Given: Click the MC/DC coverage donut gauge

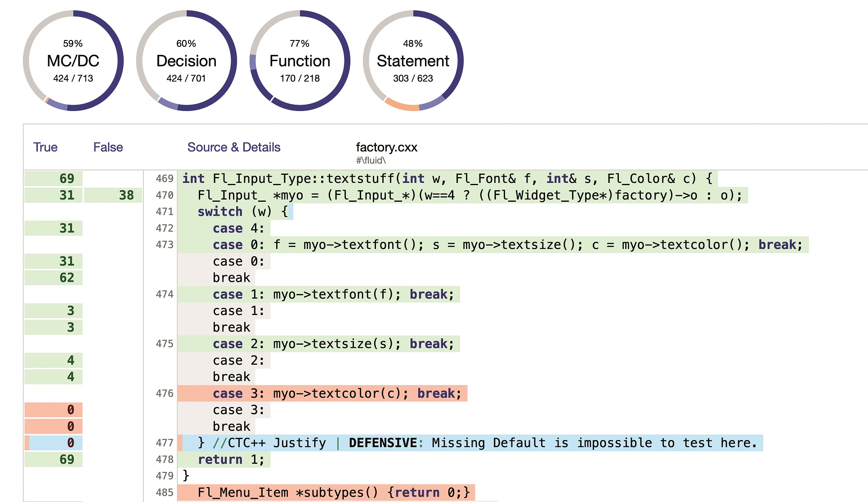Looking at the screenshot, I should 73,61.
